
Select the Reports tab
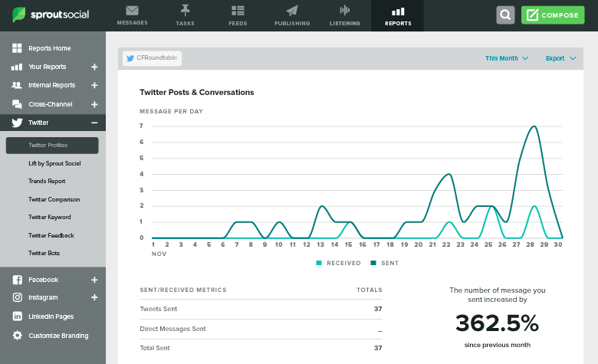(x=398, y=15)
